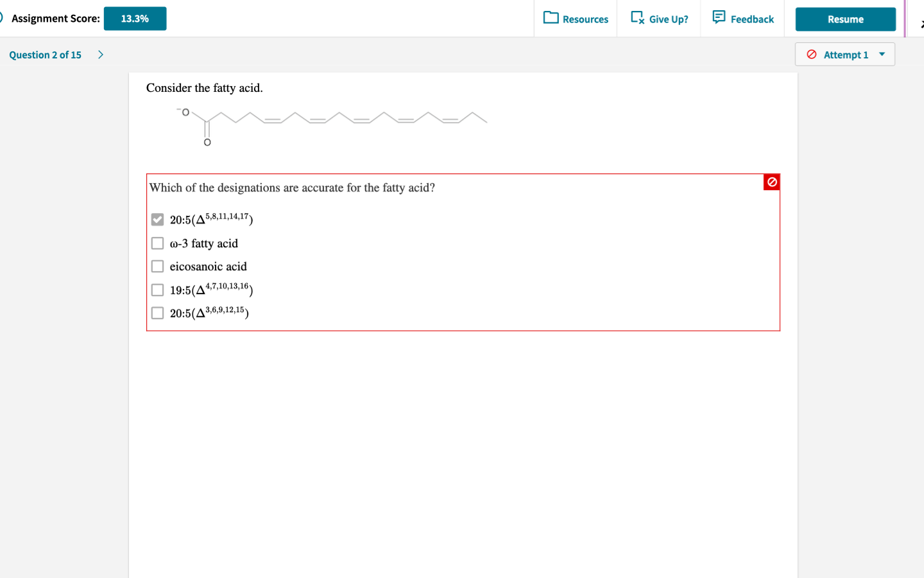
Task: Click the 13.3% assignment score badge
Action: [x=135, y=18]
